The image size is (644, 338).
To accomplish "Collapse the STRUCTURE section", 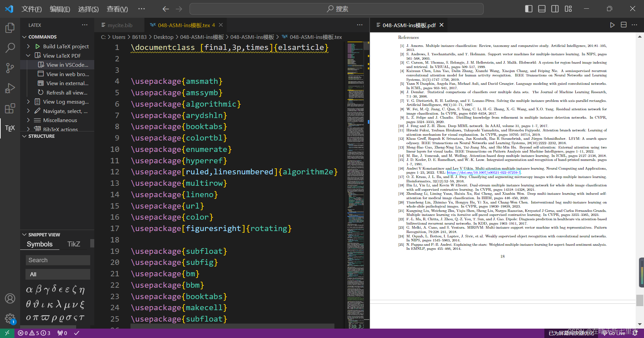I will pos(24,136).
